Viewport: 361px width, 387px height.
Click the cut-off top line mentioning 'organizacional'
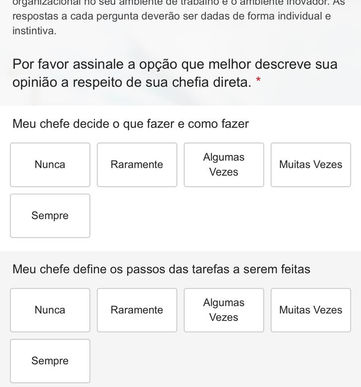[179, 3]
